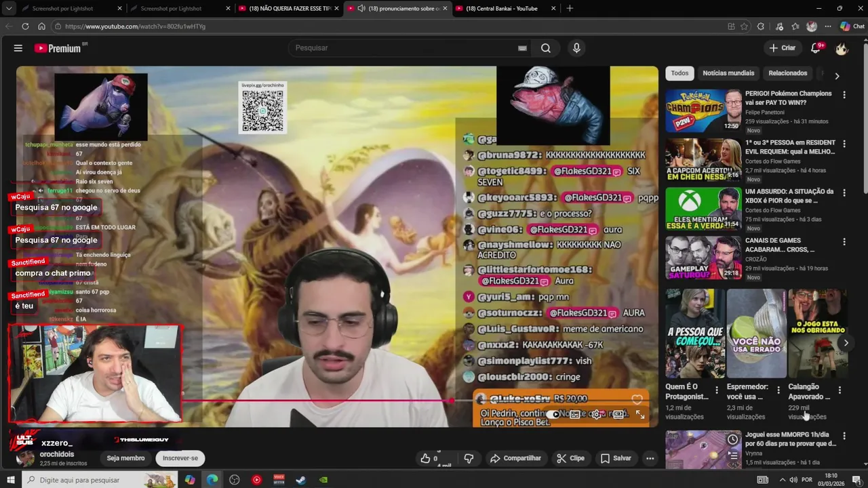Open the orochidois channel avatar
Viewport: 868px width, 488px height.
click(x=25, y=458)
